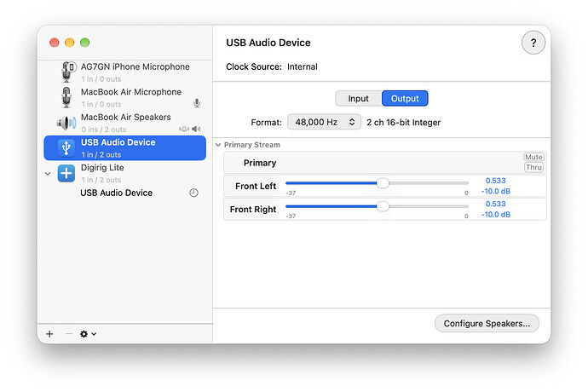Click Front Left -10.0 dB field
588x392 pixels.
coord(495,191)
